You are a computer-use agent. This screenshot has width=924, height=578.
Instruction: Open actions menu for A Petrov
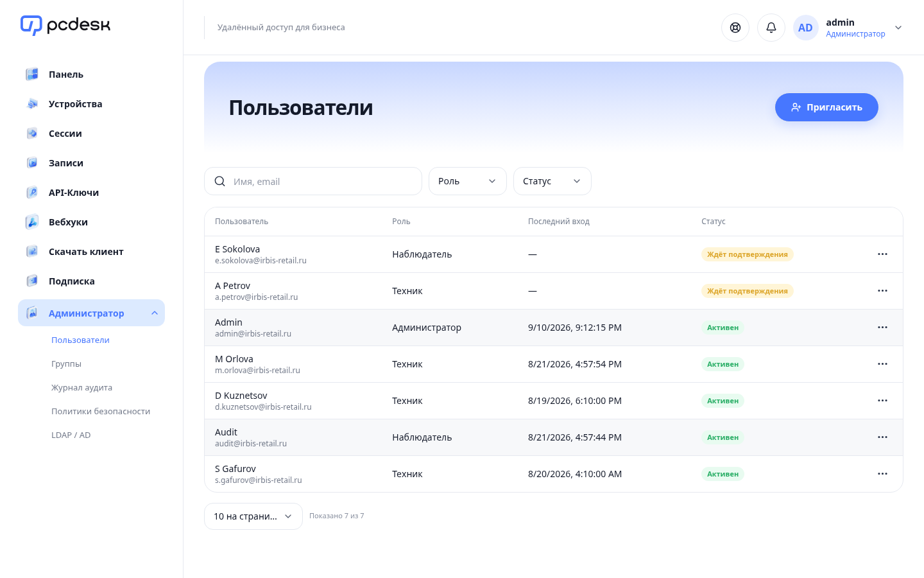click(x=882, y=291)
